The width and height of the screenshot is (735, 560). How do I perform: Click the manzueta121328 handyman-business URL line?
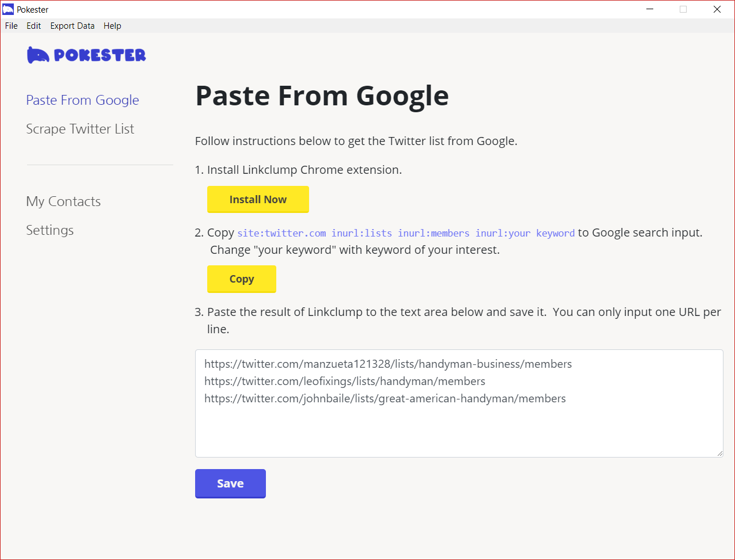388,364
